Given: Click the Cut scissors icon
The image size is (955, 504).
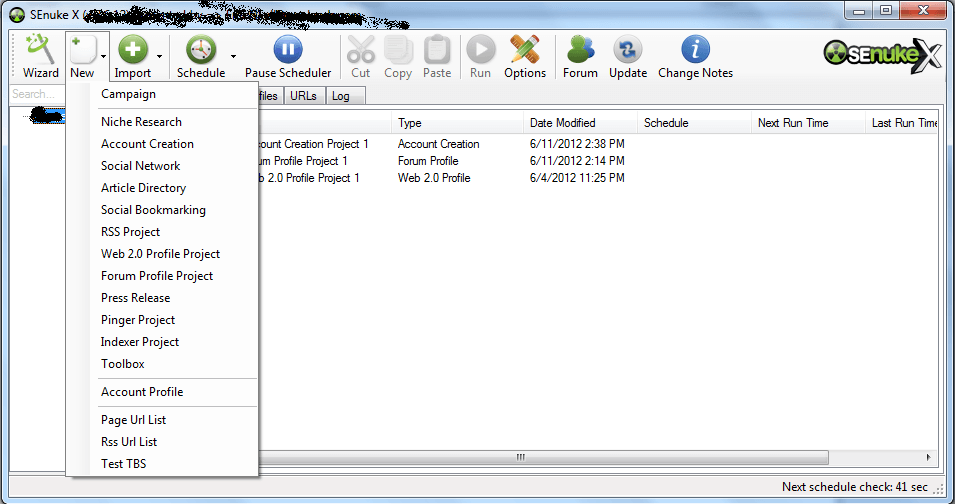Looking at the screenshot, I should (361, 49).
